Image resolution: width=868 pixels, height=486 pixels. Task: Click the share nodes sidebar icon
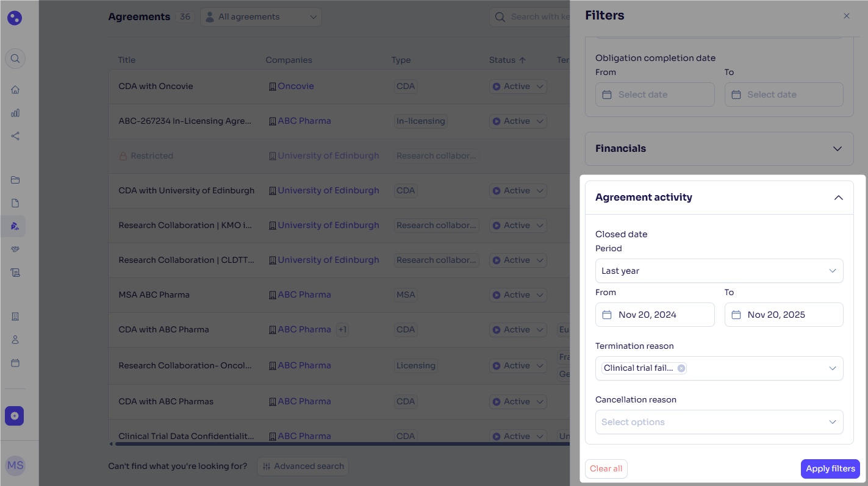(x=15, y=136)
